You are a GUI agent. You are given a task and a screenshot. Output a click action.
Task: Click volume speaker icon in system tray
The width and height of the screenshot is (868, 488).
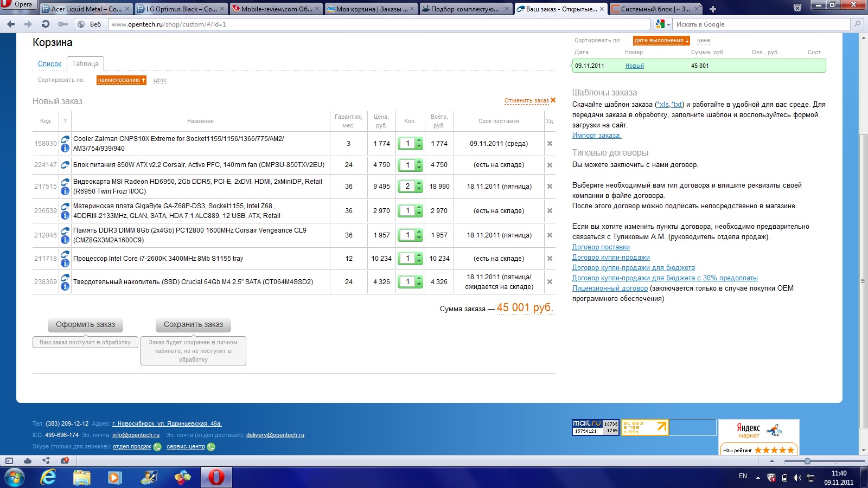point(797,478)
